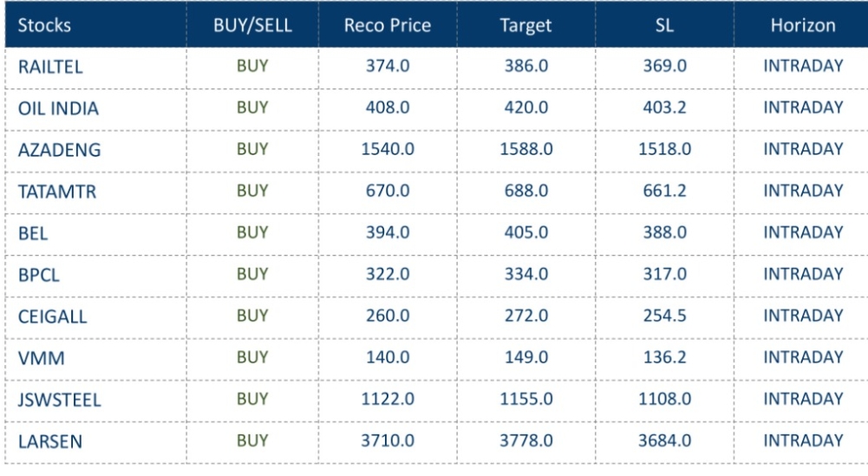Select the RAILTEL stock name

coord(50,68)
